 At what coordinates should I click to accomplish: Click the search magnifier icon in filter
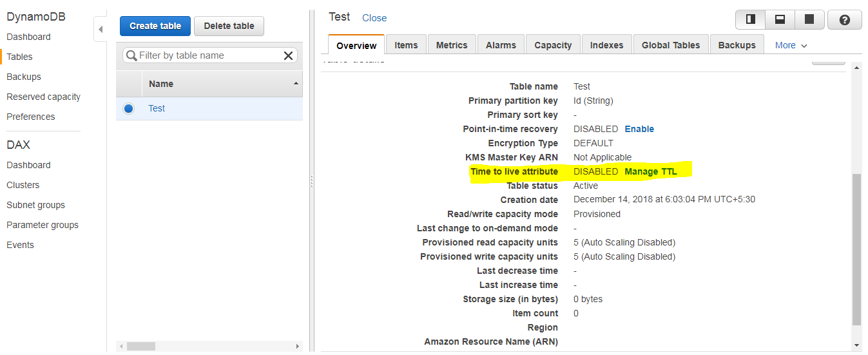[131, 56]
